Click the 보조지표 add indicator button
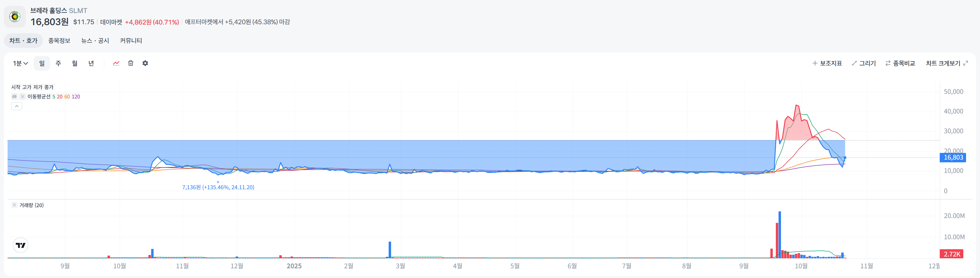Image resolution: width=980 pixels, height=278 pixels. point(827,63)
